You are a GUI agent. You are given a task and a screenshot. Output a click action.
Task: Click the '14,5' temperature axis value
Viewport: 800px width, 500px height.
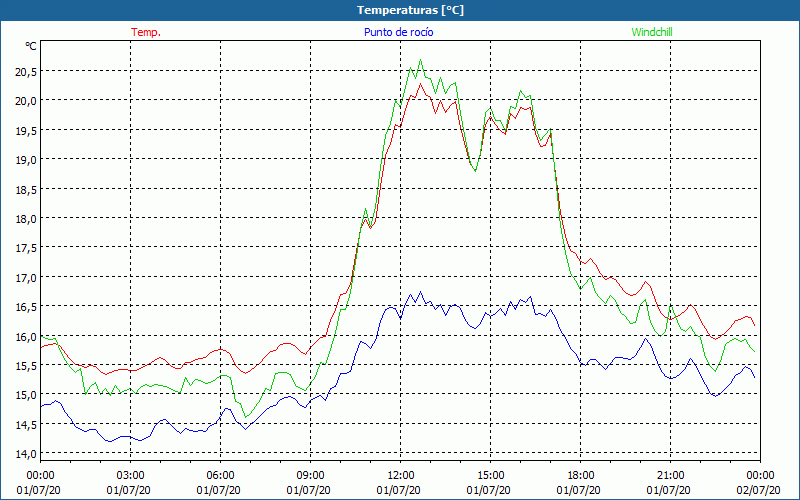[x=26, y=425]
